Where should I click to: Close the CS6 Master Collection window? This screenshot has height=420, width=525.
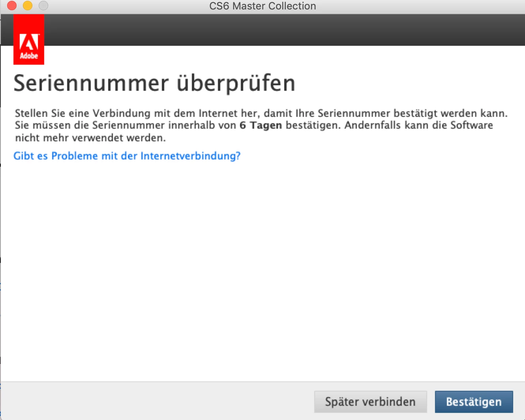[x=12, y=6]
